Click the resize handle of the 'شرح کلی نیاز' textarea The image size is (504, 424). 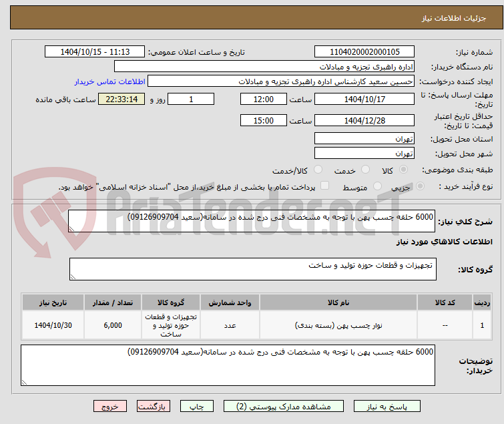pyautogui.click(x=71, y=229)
